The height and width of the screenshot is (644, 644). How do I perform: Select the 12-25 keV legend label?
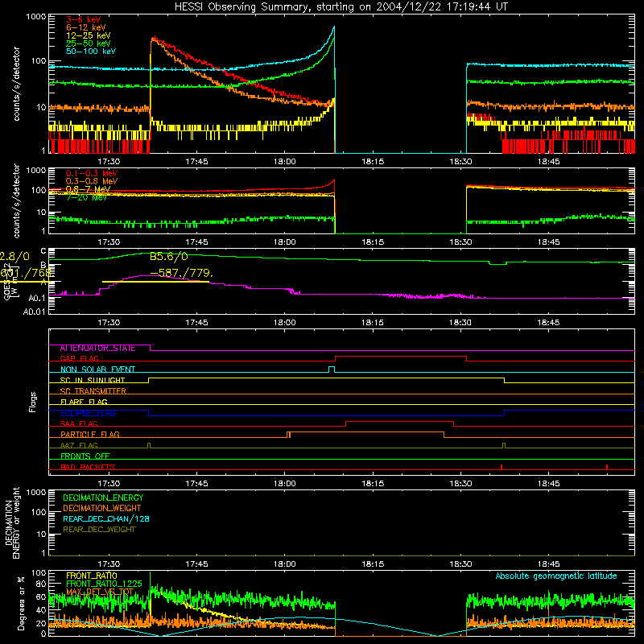pyautogui.click(x=88, y=35)
